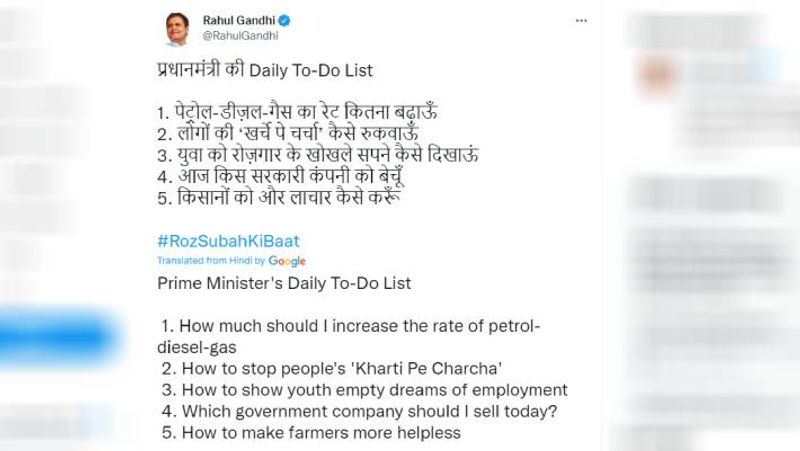Screen dimensions: 800x451
Task: Click the translated "Prime Minister's Daily To-Do List" heading
Action: 284,284
